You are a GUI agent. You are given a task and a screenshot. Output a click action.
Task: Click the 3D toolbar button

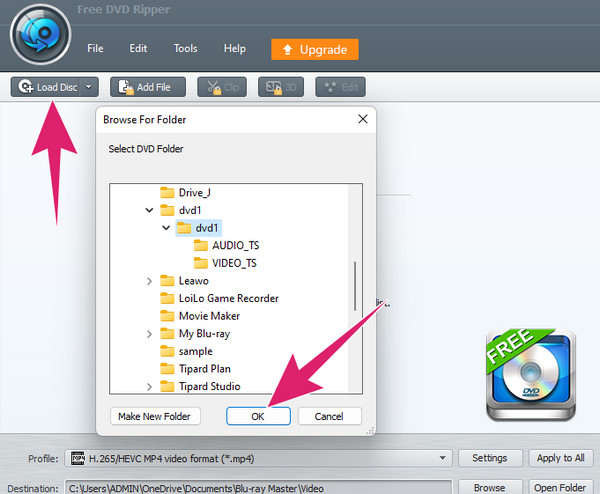click(x=281, y=87)
